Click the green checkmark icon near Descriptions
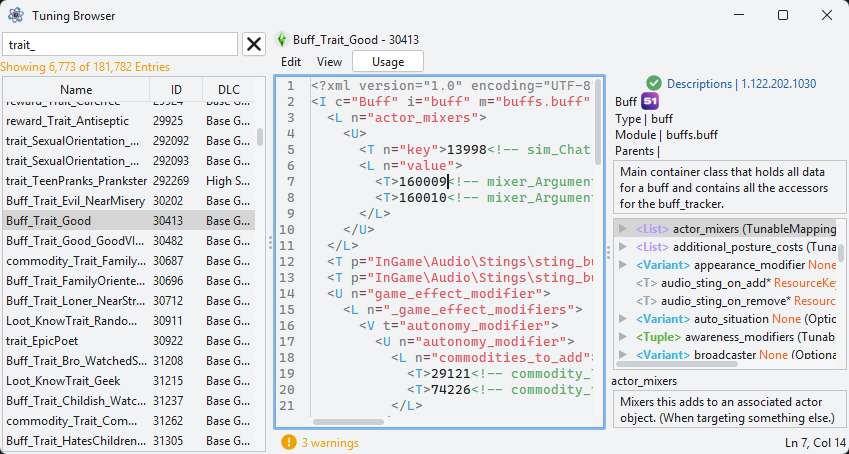Viewport: 849px width, 454px height. pyautogui.click(x=654, y=83)
